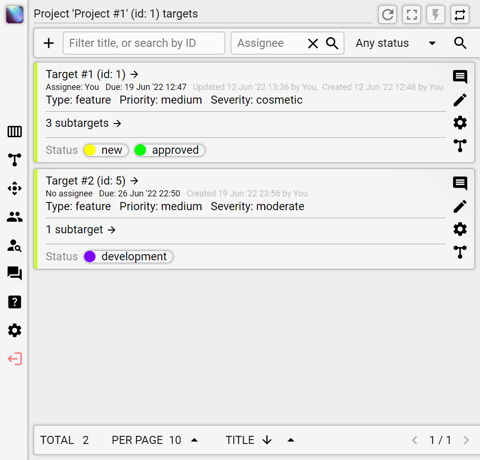The width and height of the screenshot is (480, 460).
Task: Click the refresh icon in header
Action: pos(387,15)
